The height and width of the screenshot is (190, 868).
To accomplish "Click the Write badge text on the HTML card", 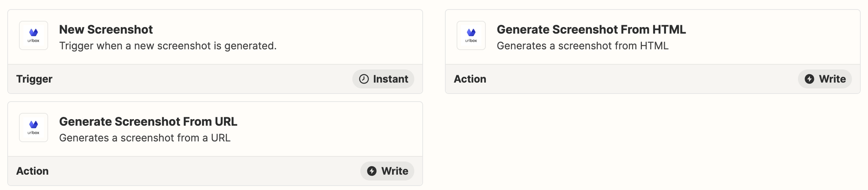I will coord(832,79).
